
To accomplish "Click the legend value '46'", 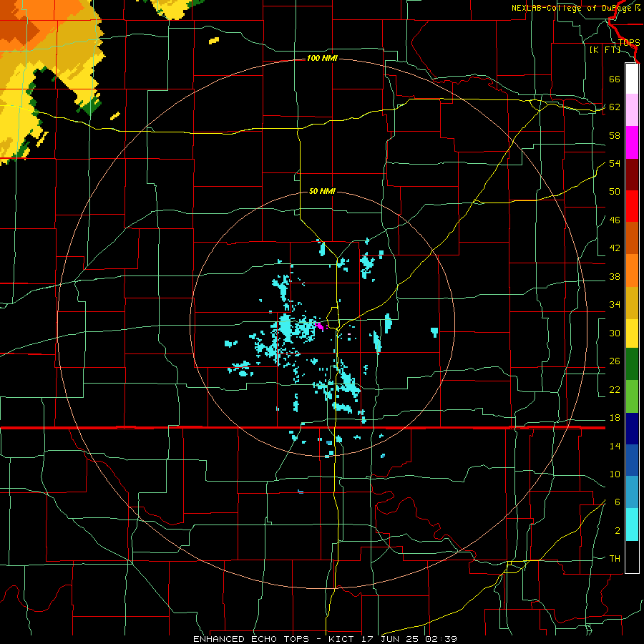I will (615, 220).
